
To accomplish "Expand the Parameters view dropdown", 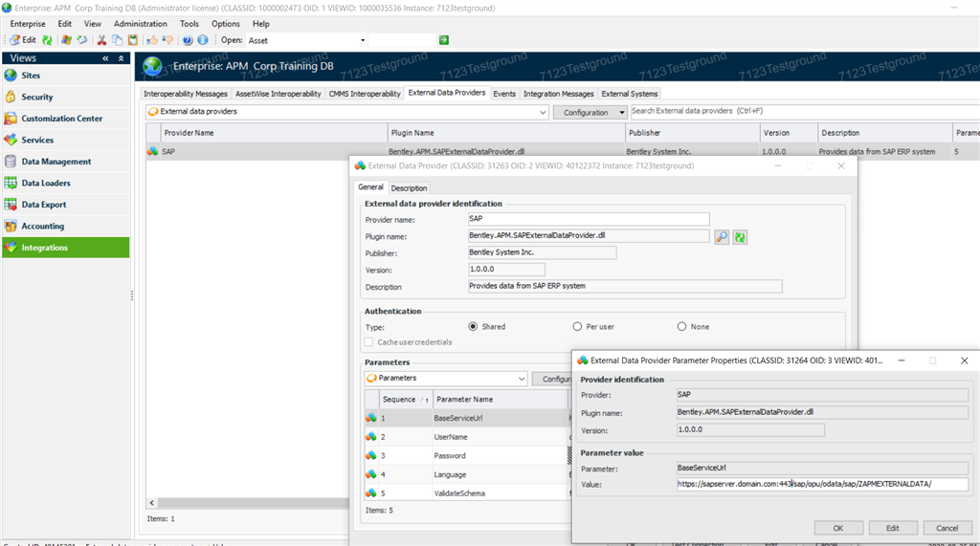I will pyautogui.click(x=522, y=379).
